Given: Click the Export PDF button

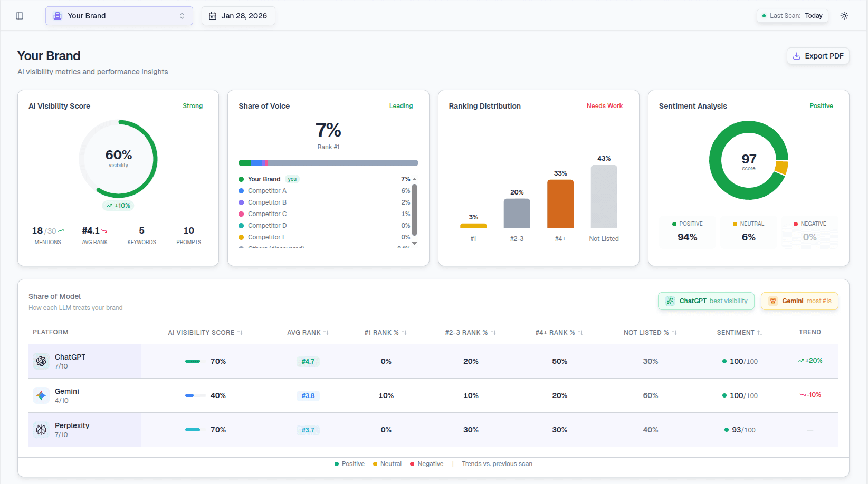Looking at the screenshot, I should tap(818, 56).
